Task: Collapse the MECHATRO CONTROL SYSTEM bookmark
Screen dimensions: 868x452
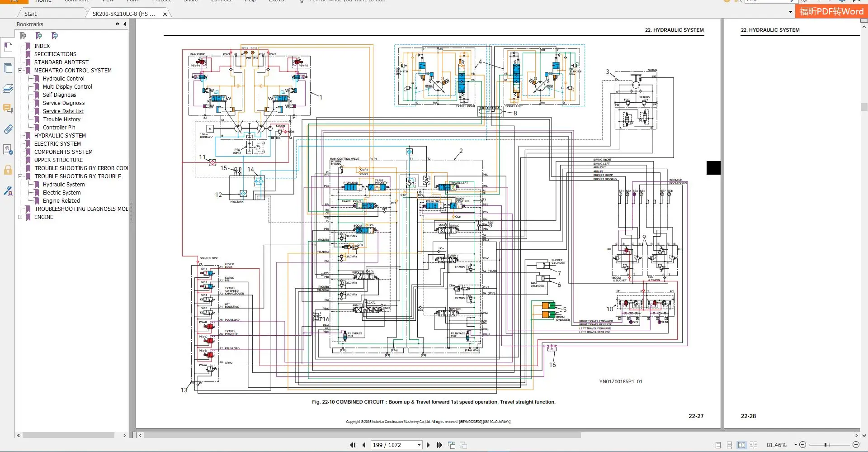Action: tap(20, 71)
